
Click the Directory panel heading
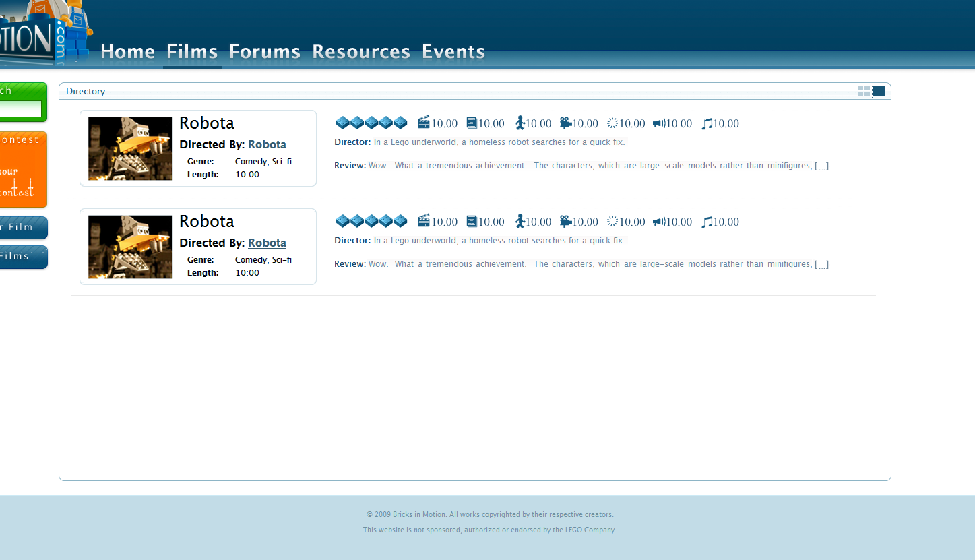click(86, 91)
